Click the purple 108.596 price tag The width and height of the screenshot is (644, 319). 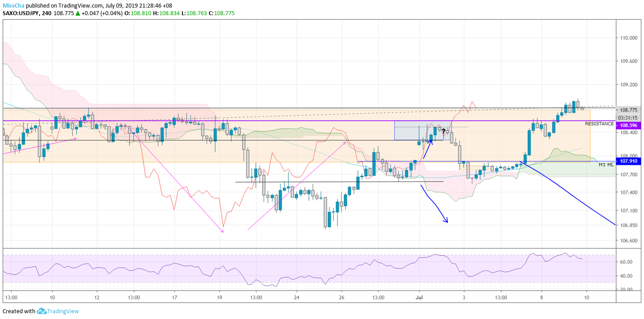[629, 126]
